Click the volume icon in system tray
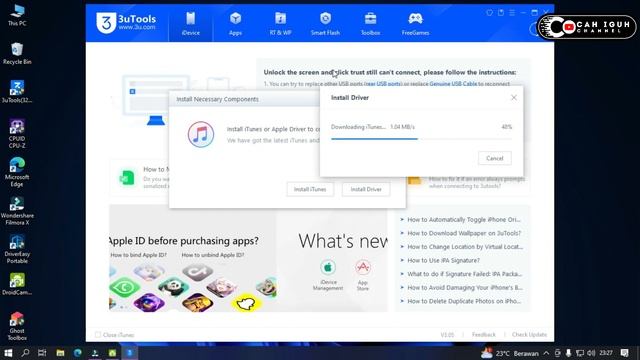Image resolution: width=640 pixels, height=360 pixels. (x=591, y=353)
